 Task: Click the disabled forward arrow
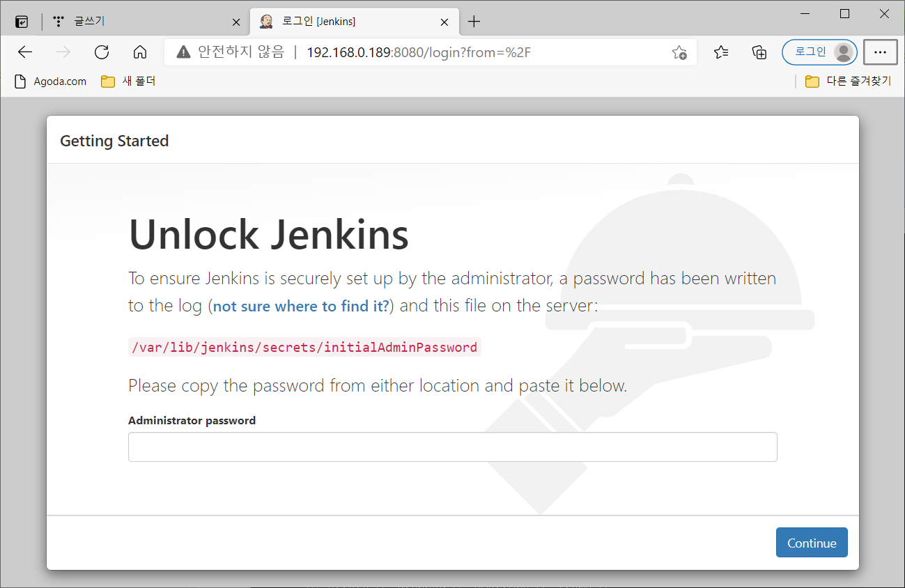click(63, 52)
